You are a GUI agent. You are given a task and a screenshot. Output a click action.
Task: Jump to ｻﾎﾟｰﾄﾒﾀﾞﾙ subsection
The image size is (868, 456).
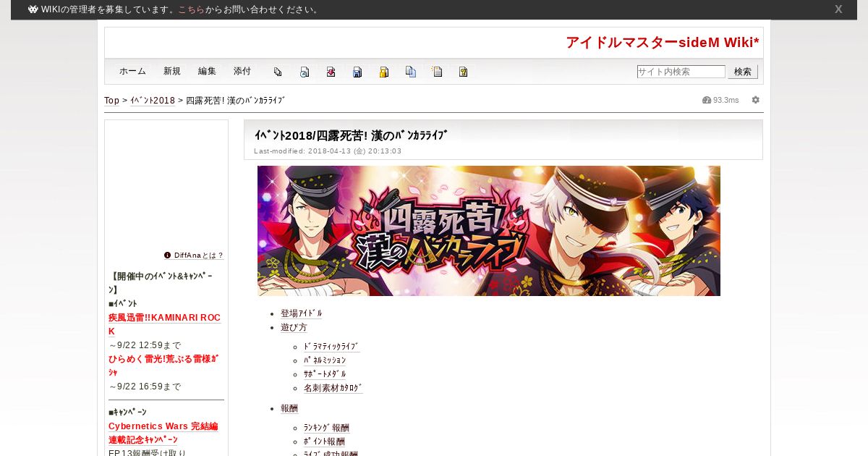325,374
